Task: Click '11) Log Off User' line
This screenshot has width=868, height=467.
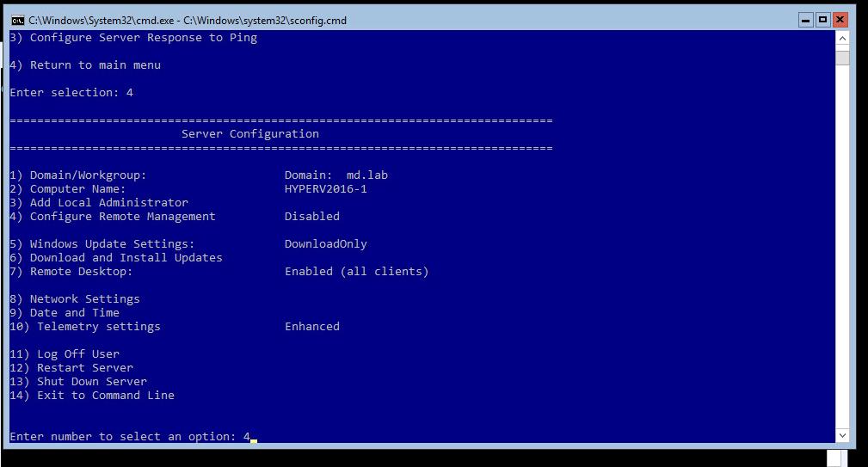Action: click(x=65, y=354)
